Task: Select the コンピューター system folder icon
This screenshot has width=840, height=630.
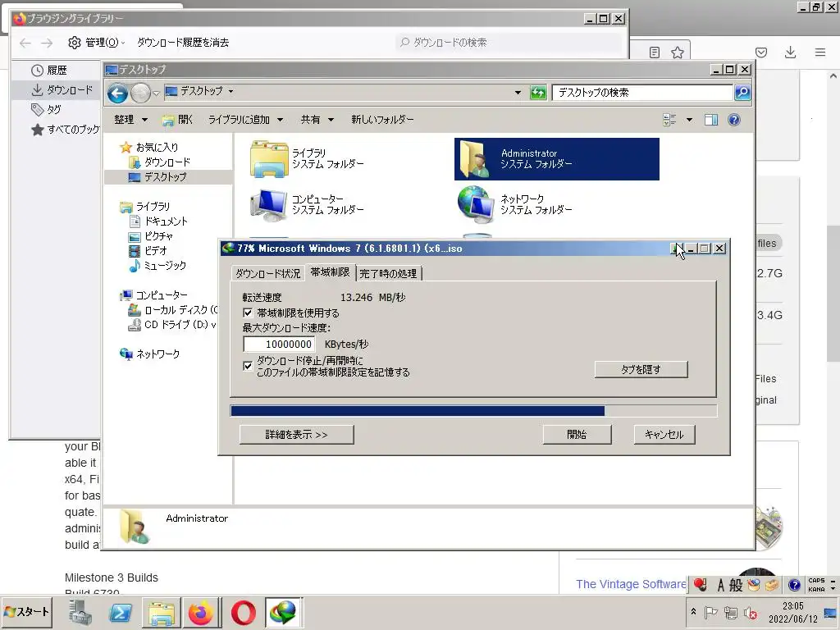Action: [269, 204]
